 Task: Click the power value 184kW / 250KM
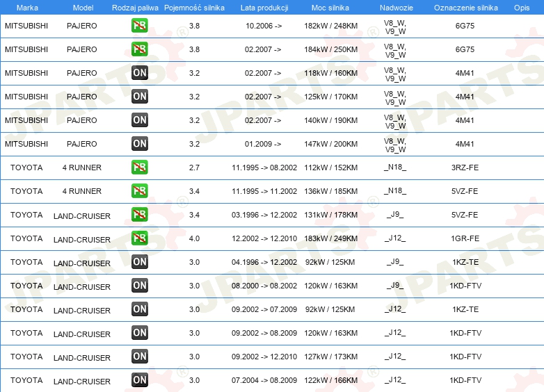pyautogui.click(x=330, y=49)
